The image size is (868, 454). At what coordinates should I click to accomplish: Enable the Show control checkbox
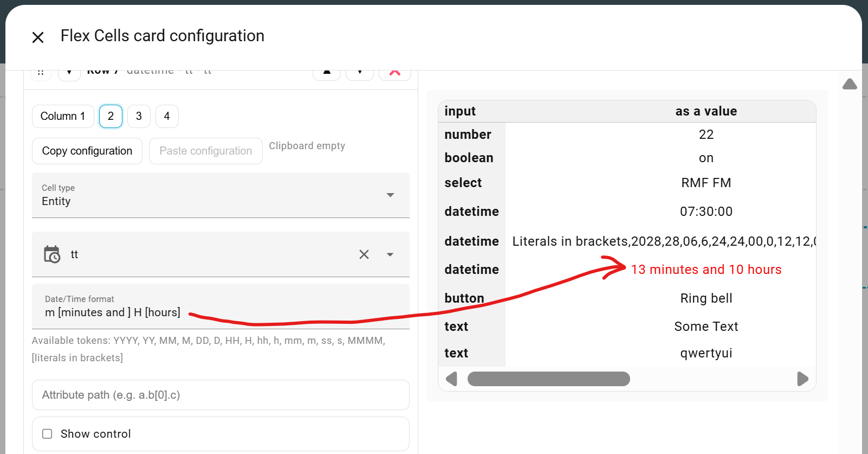48,434
